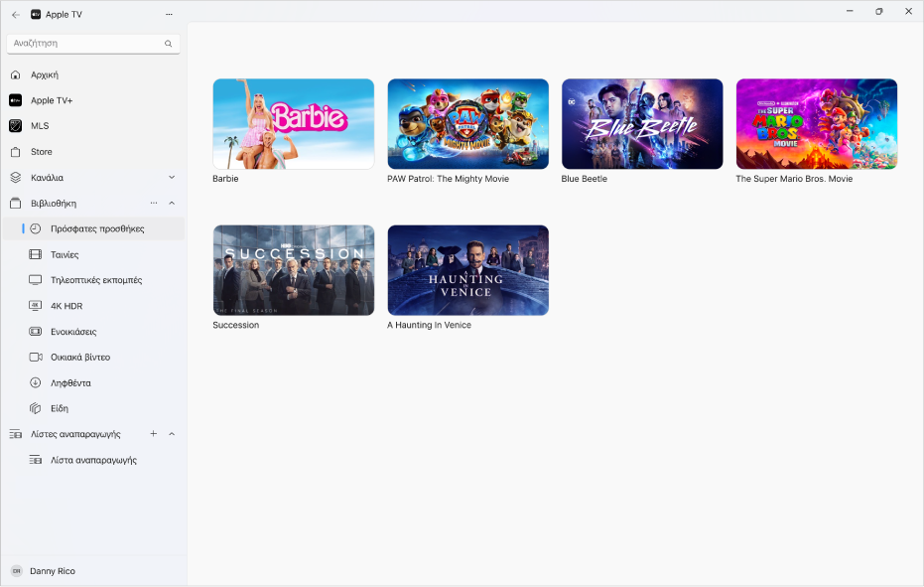
Task: Click the Λίστες αναπαραγωγής playlist icon
Action: pyautogui.click(x=16, y=434)
